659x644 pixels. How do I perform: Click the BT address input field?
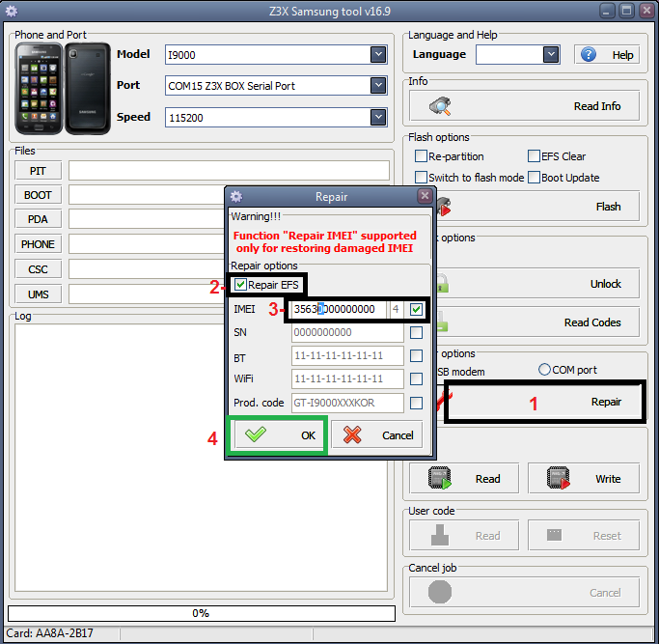coord(347,356)
